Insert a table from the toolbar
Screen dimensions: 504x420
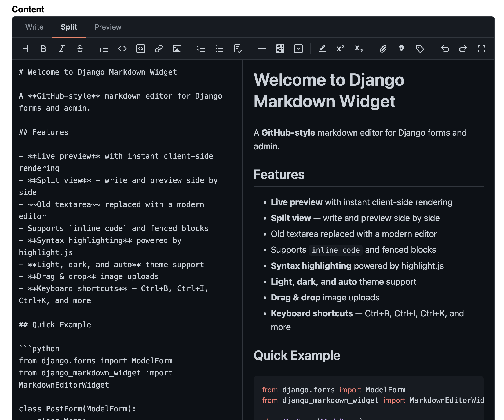280,49
